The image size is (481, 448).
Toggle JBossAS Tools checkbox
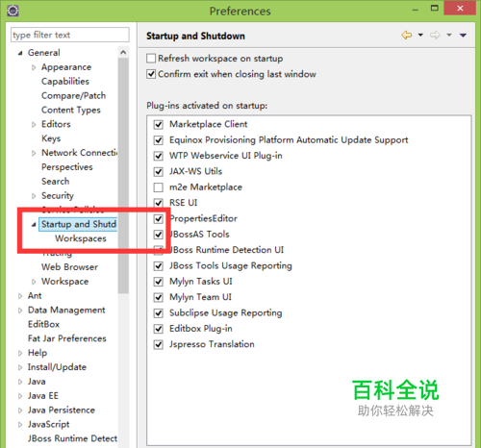tap(159, 235)
